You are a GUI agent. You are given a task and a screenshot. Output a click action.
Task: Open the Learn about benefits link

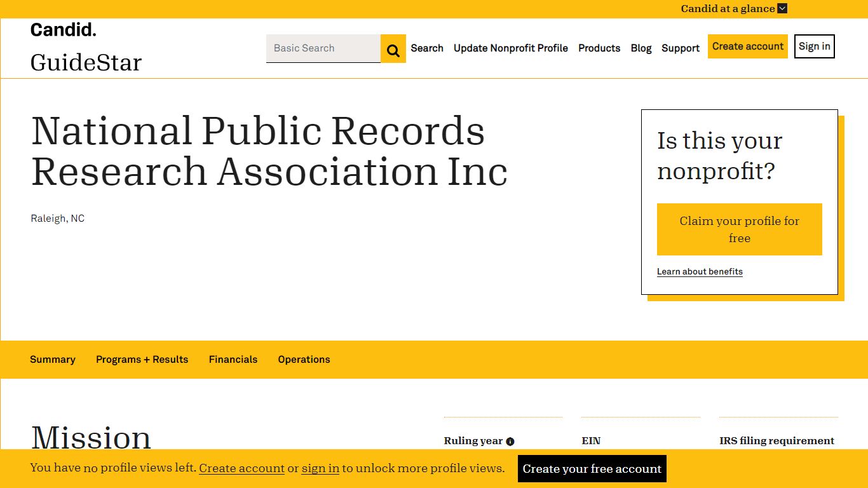click(700, 271)
